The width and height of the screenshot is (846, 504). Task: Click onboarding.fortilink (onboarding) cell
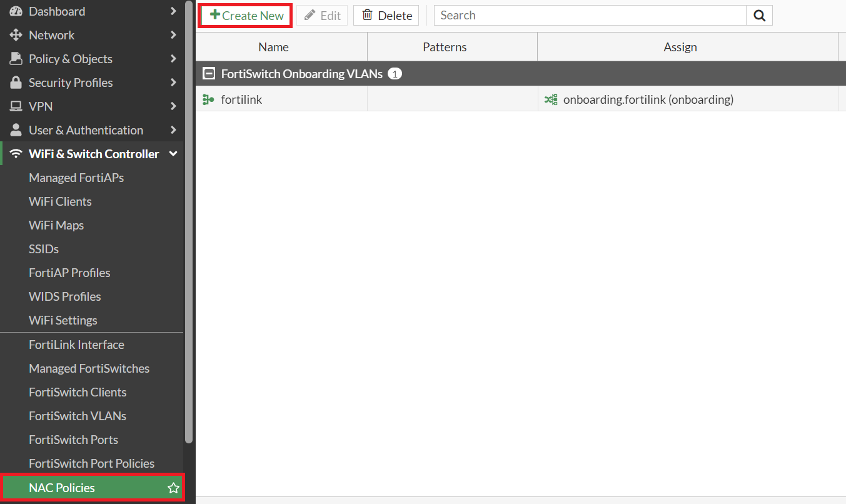pyautogui.click(x=688, y=99)
